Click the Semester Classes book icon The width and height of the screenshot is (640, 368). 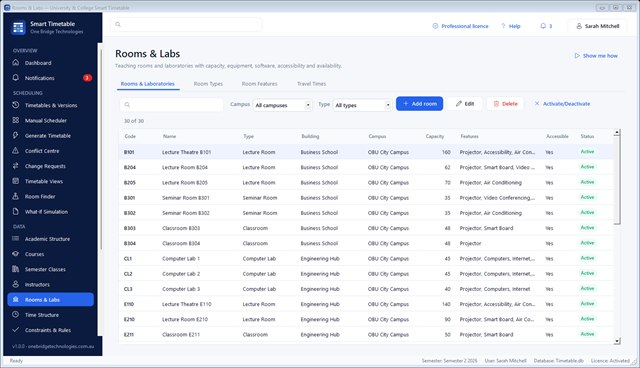[16, 269]
